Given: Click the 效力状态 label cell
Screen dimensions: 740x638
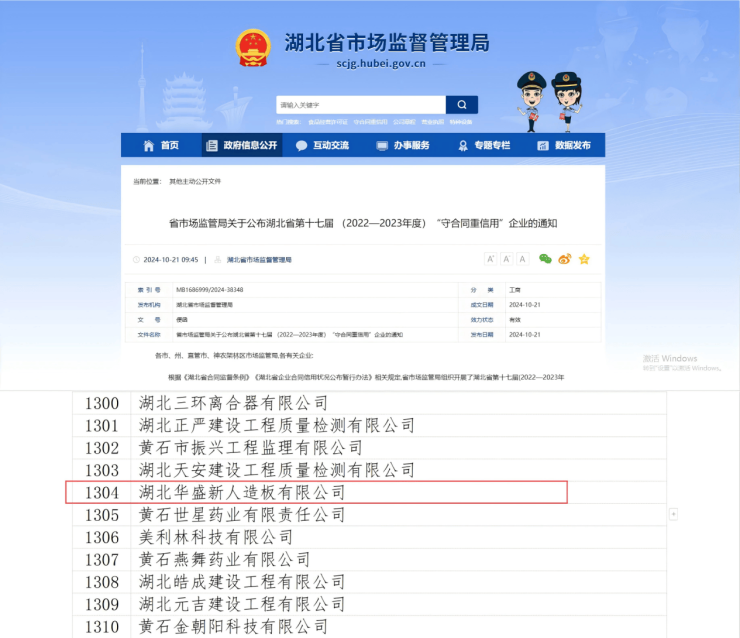Looking at the screenshot, I should (x=482, y=319).
